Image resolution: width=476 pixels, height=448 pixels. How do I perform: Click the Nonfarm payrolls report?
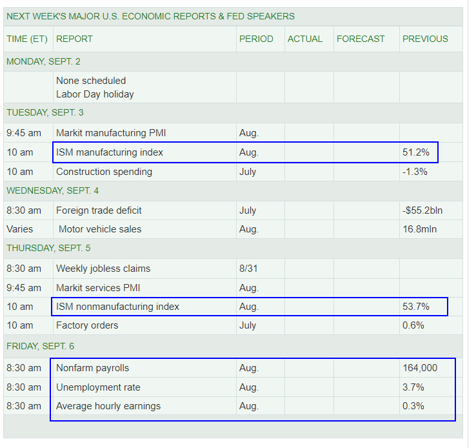93,368
